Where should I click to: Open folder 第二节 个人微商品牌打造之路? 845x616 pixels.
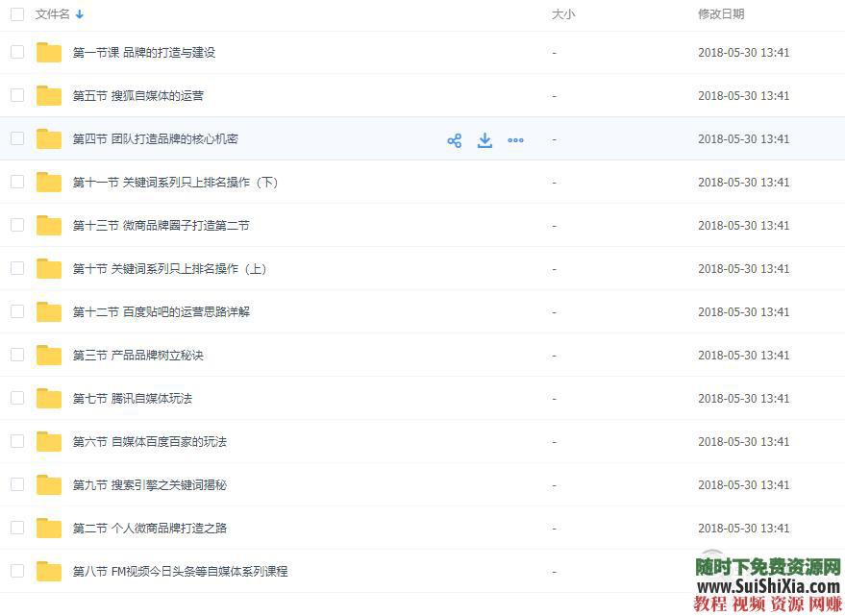click(x=154, y=529)
